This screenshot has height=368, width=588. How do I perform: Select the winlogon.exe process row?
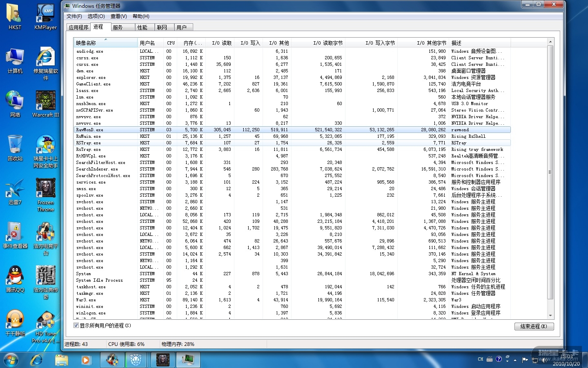coord(292,313)
